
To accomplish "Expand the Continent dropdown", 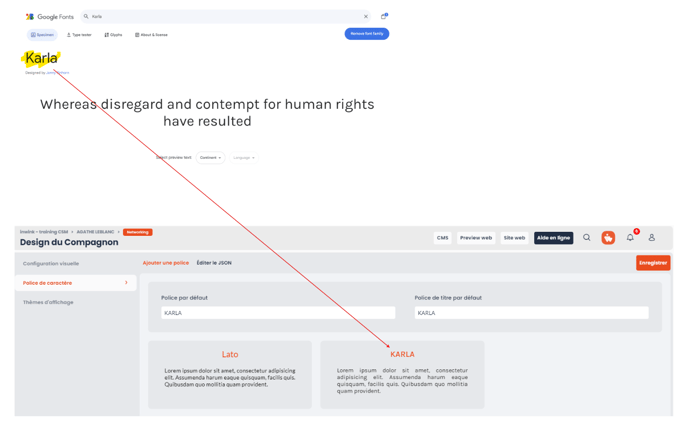I will [x=211, y=157].
